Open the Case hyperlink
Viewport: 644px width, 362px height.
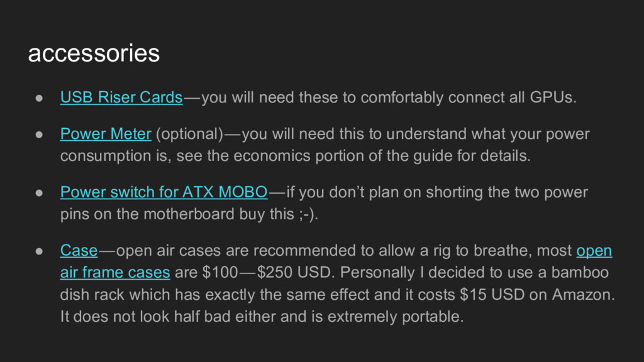tap(79, 250)
